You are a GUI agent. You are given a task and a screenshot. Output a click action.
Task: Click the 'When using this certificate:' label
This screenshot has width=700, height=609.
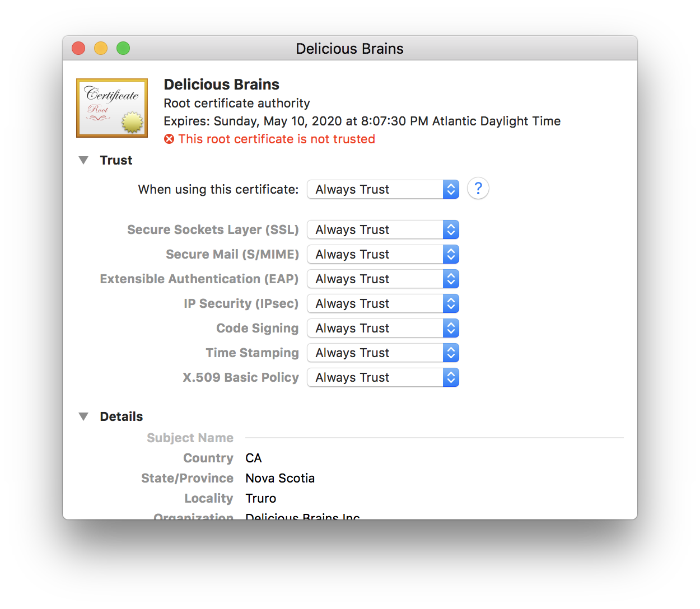click(218, 189)
